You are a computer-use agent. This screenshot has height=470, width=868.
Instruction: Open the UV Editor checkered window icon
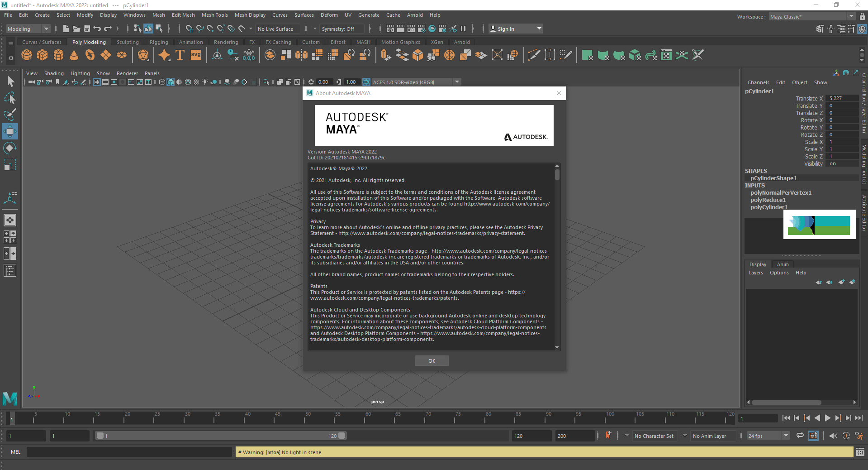pyautogui.click(x=666, y=55)
